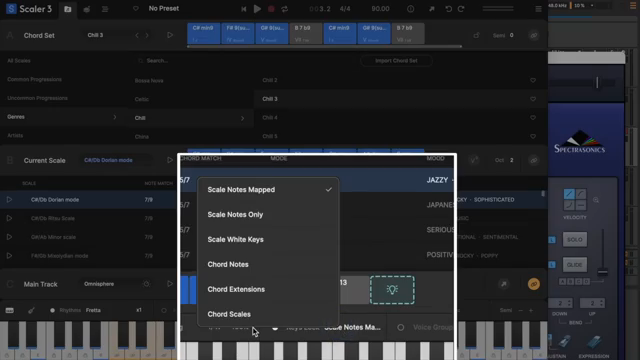This screenshot has height=360, width=640.
Task: Preview the C#/Db Ritsu Scale row
Action: [x=9, y=218]
